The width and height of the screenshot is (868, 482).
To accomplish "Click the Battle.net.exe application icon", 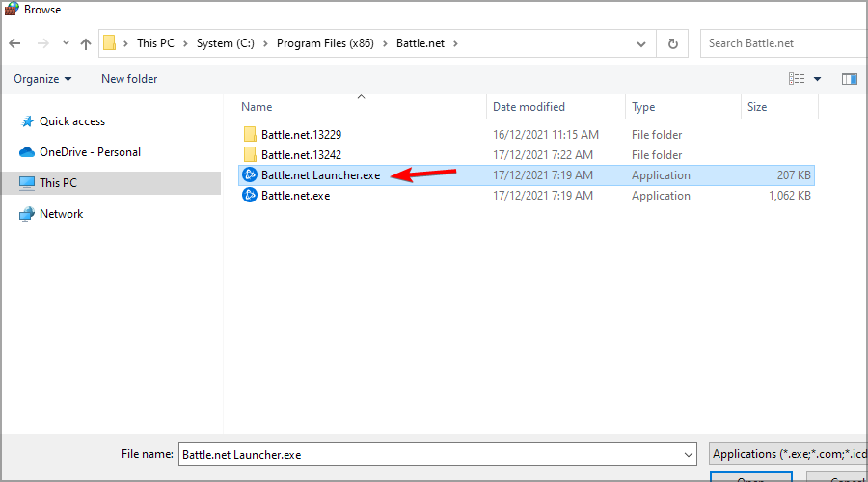I will (250, 196).
